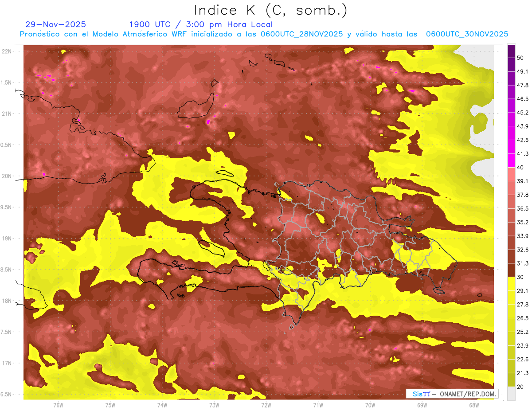This screenshot has height=411, width=532.
Task: Click the color bar label '25.2'
Action: click(523, 332)
